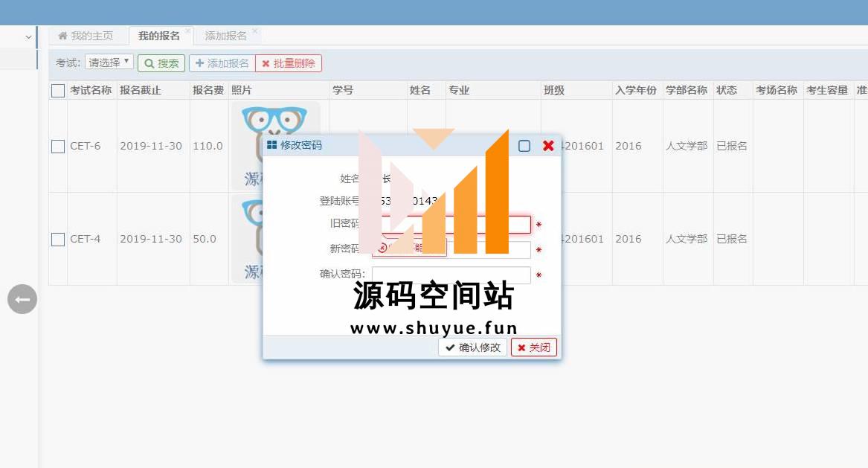Screen dimensions: 868x468
Task: Click the gray back arrow circle
Action: pyautogui.click(x=22, y=299)
